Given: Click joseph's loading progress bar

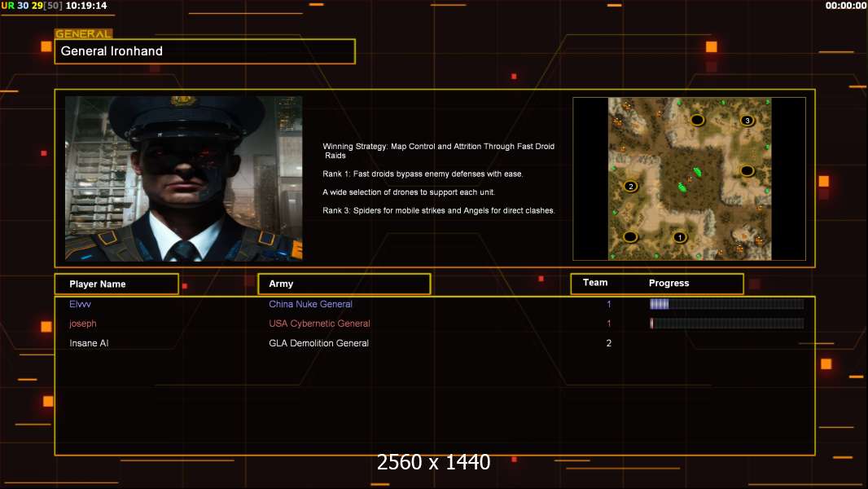Looking at the screenshot, I should click(x=727, y=324).
